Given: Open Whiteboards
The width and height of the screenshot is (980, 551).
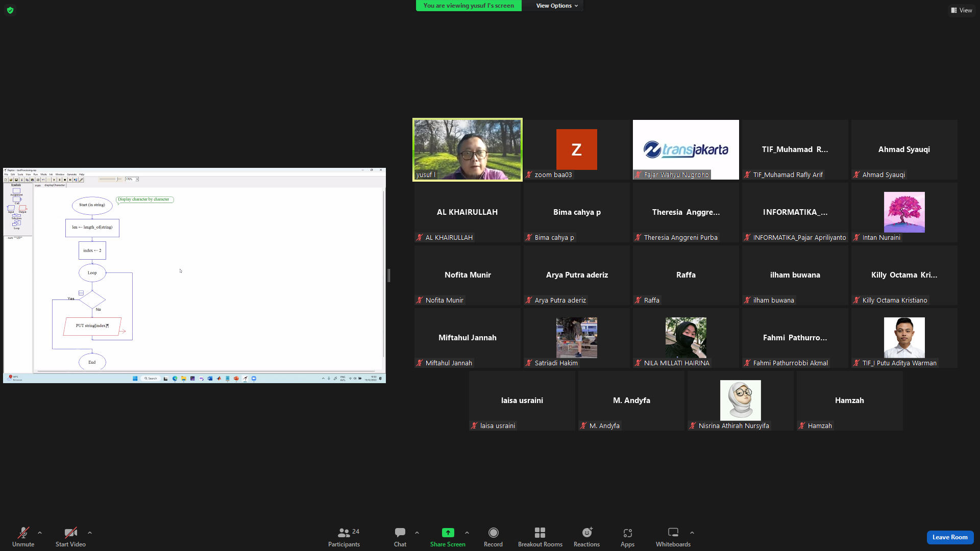Looking at the screenshot, I should [x=673, y=537].
